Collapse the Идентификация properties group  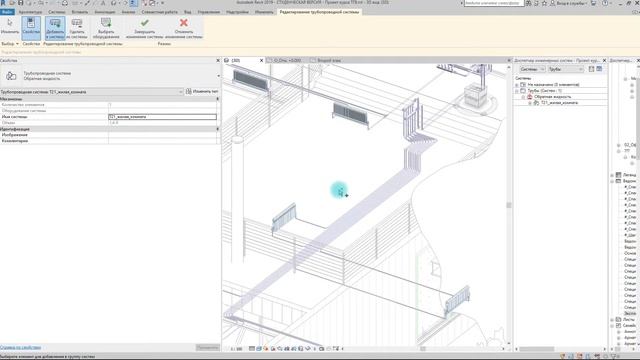point(218,129)
